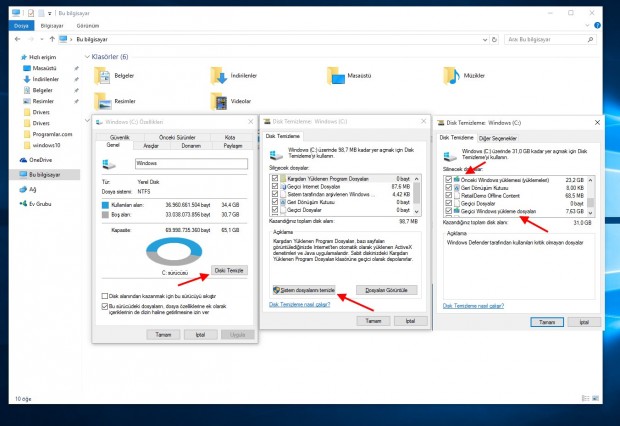Click the search magnifier icon
The height and width of the screenshot is (426, 620).
pos(590,40)
